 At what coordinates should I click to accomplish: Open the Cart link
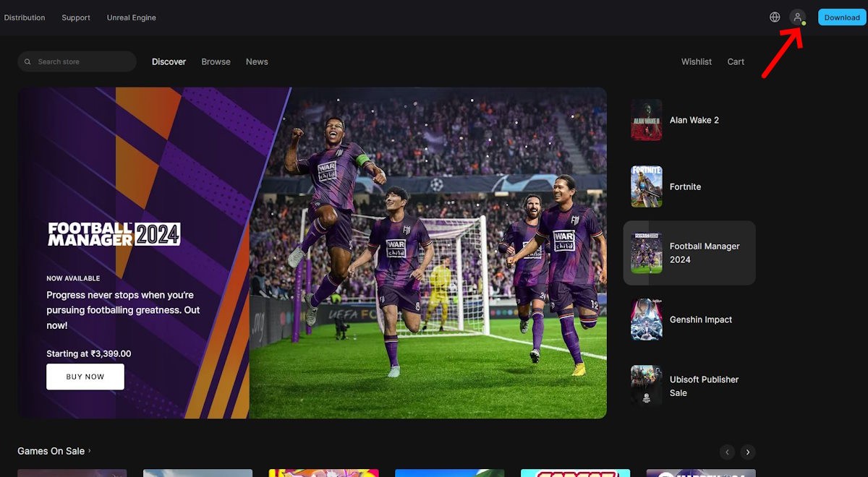click(736, 62)
